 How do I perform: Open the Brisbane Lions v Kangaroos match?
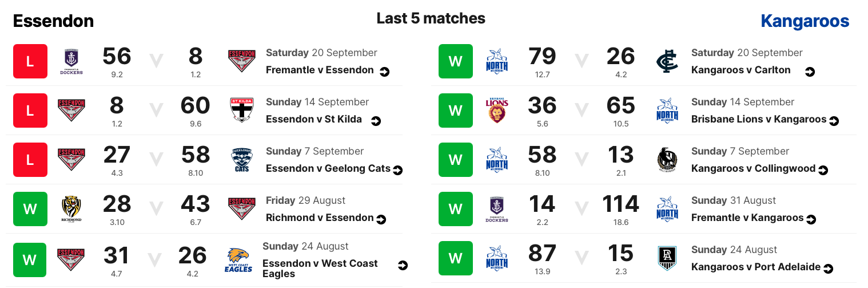[759, 119]
